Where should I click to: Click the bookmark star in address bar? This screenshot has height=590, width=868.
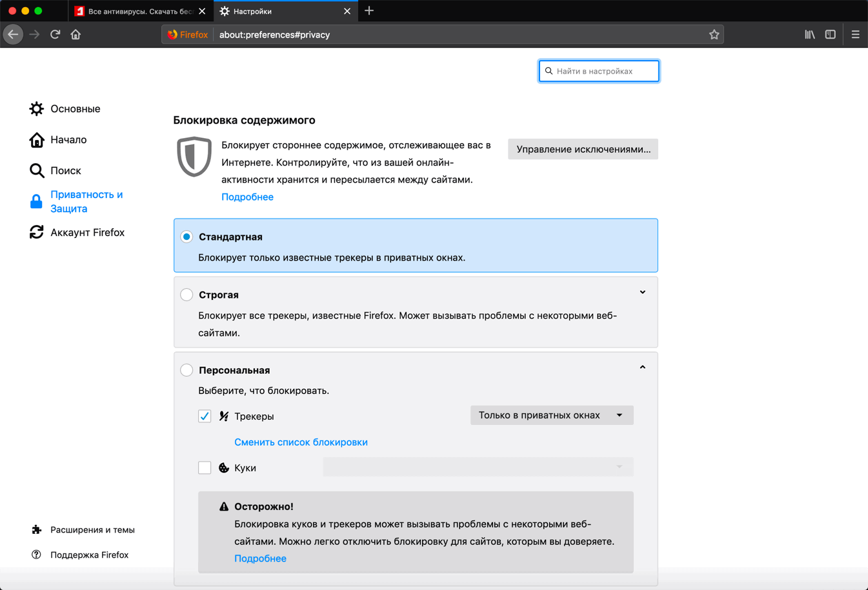[714, 34]
